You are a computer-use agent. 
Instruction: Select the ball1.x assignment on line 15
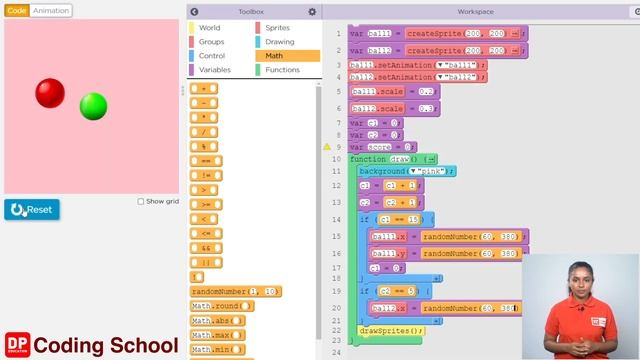448,237
